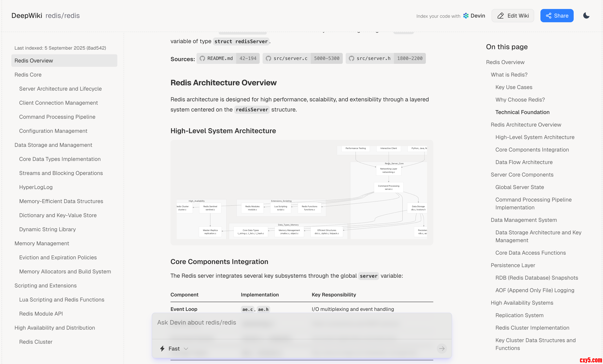Jump to Technical Foundation heading
Viewport: 603px width, 364px height.
(x=522, y=112)
